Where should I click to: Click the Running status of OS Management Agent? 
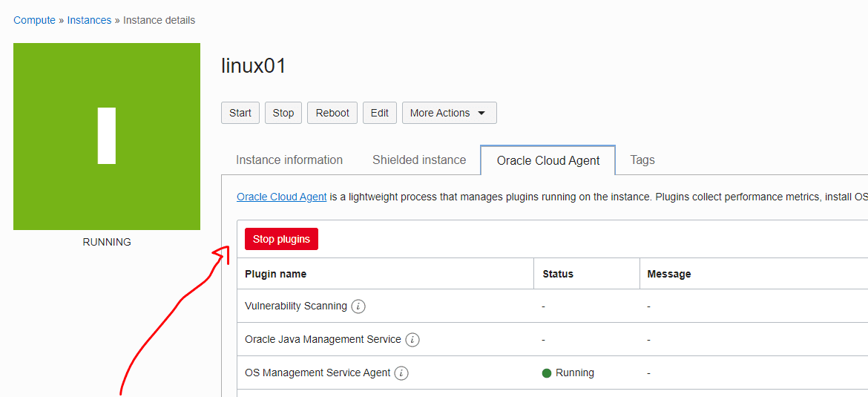coord(568,373)
